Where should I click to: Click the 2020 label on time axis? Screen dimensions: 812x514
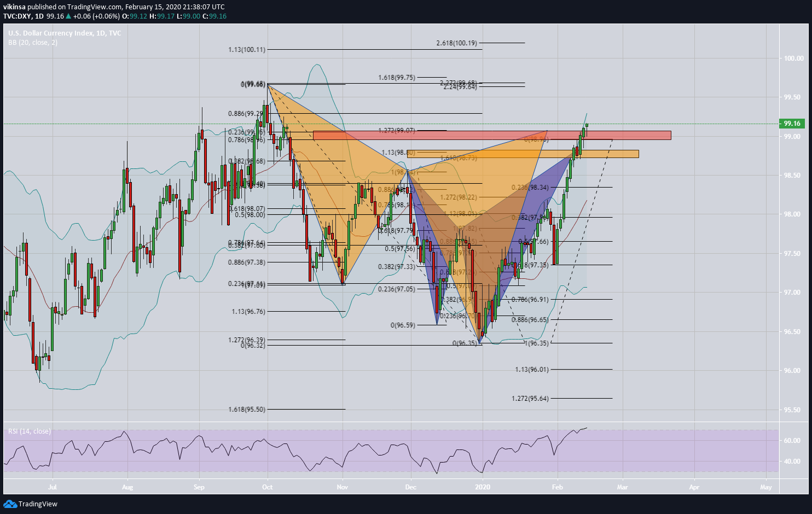483,487
